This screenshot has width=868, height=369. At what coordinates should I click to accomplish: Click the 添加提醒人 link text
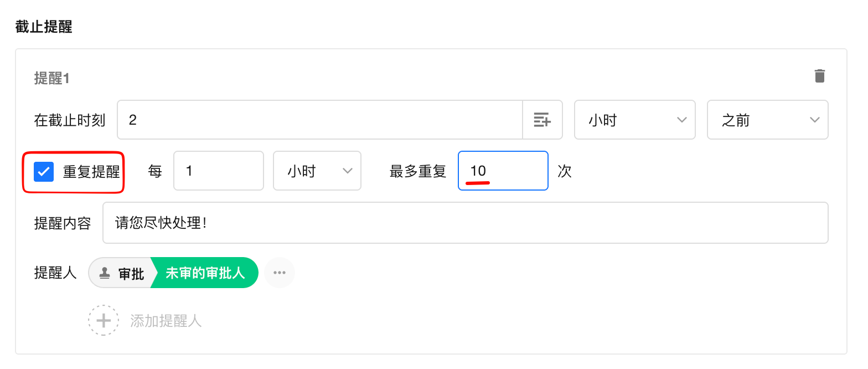(166, 321)
